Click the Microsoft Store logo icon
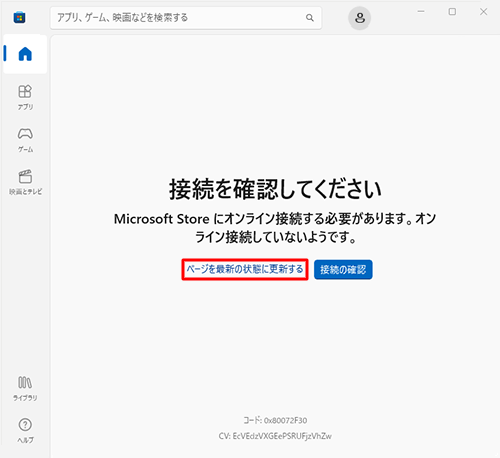500x458 pixels. [19, 17]
